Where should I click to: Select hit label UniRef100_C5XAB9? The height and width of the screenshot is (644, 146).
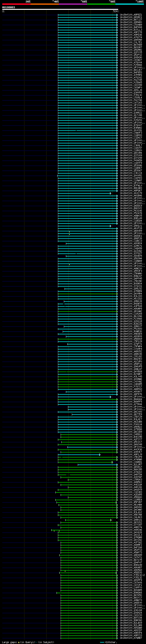tap(131, 25)
